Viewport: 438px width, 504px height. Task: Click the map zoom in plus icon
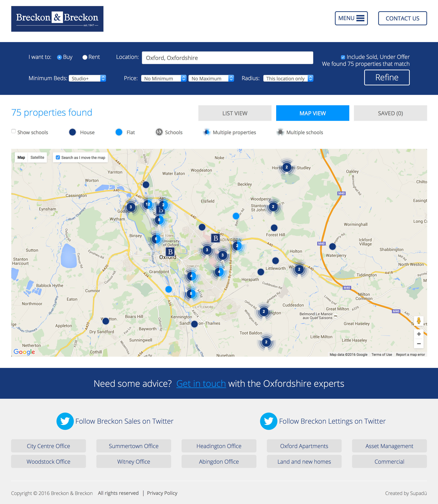point(419,334)
